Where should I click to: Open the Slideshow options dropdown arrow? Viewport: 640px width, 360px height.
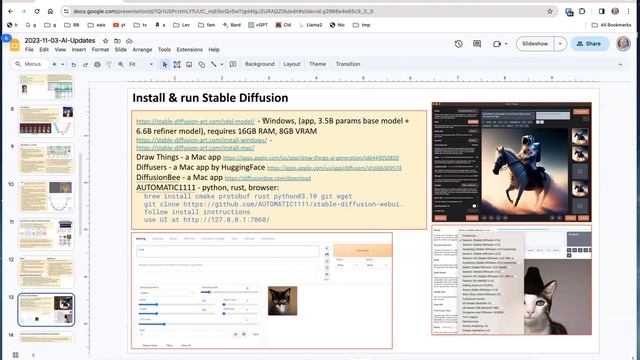click(x=560, y=44)
